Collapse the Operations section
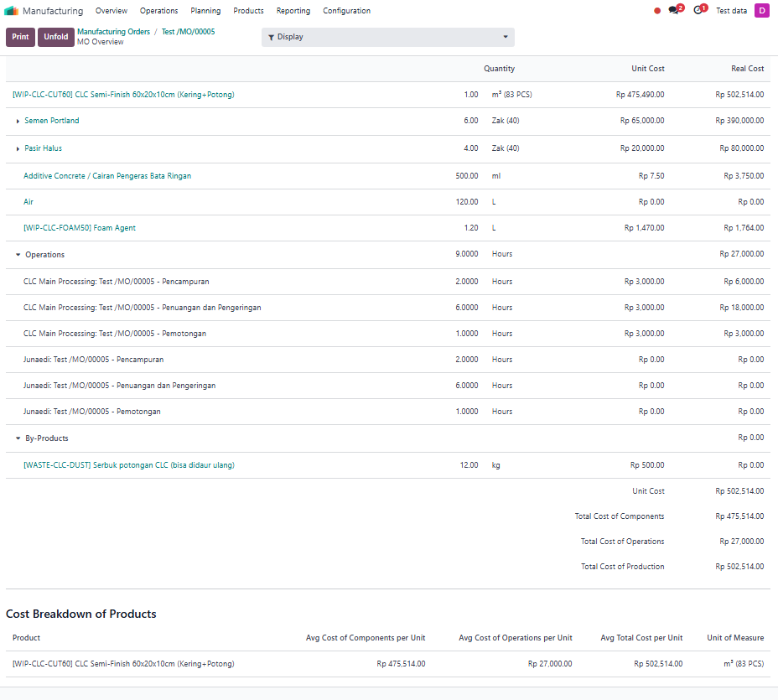Image resolution: width=778 pixels, height=700 pixels. pos(18,255)
